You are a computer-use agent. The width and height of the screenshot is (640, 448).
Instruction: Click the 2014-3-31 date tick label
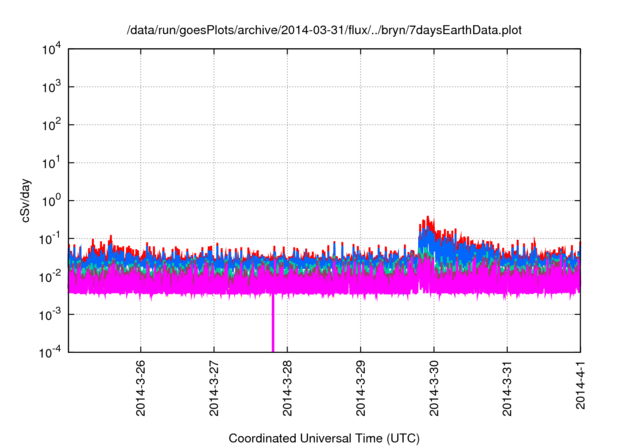[x=507, y=388]
